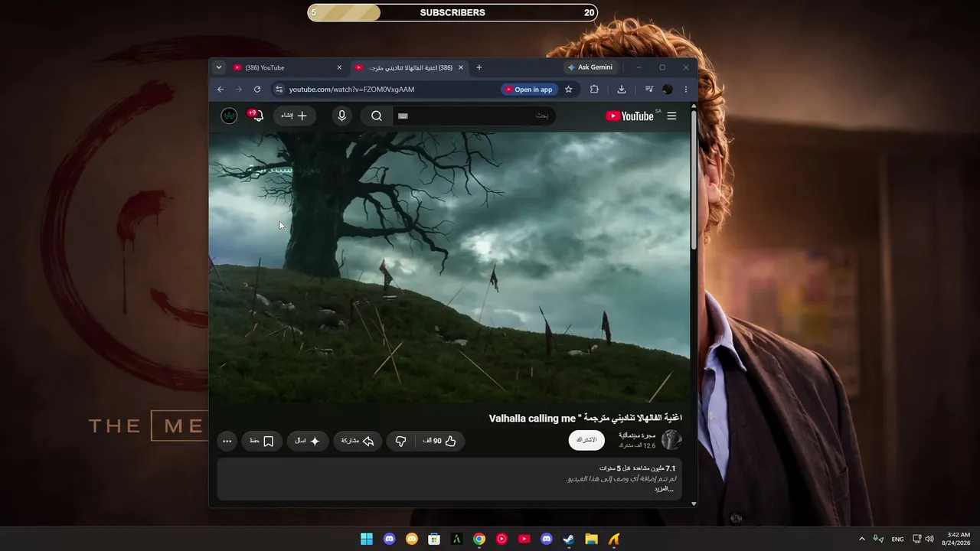Click the microphone location tray icon
Screen dimensions: 980x551
pos(878,539)
